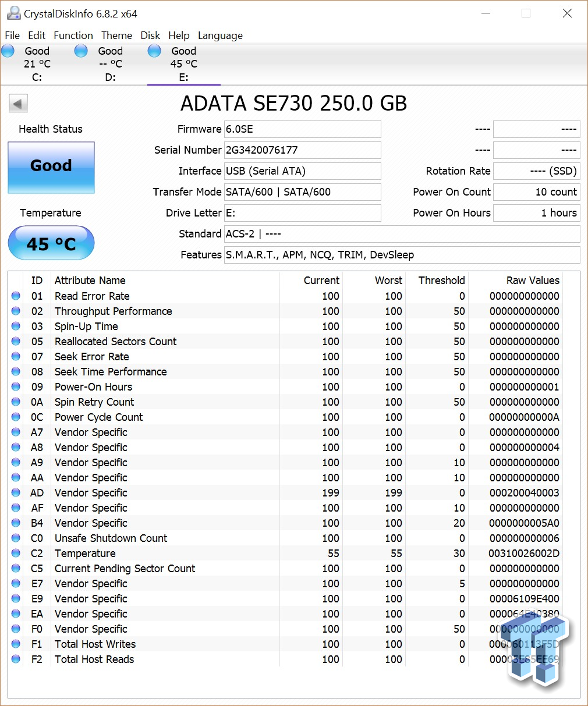
Task: Click the Good health status button
Action: (x=51, y=168)
